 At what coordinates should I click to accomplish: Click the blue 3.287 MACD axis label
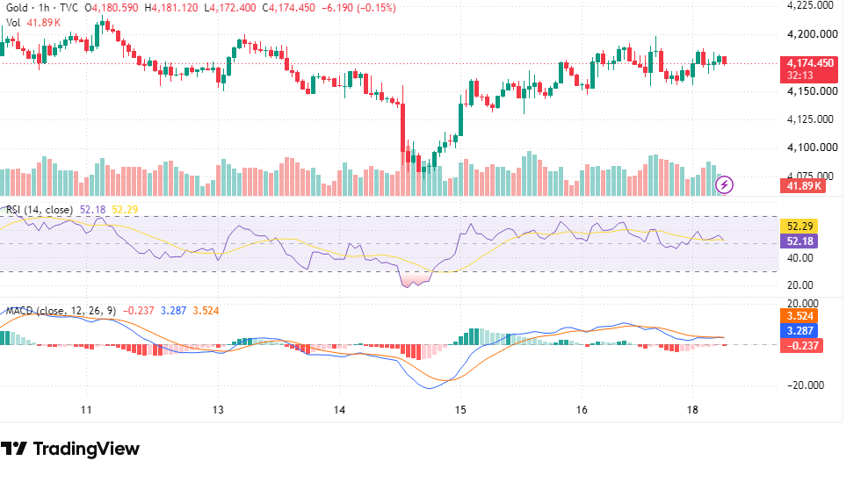[x=799, y=330]
